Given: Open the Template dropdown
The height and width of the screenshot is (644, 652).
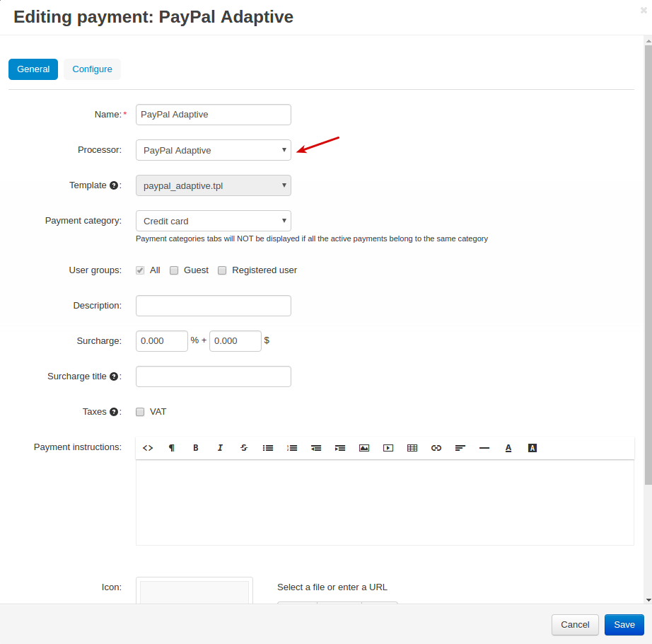Looking at the screenshot, I should click(x=214, y=185).
